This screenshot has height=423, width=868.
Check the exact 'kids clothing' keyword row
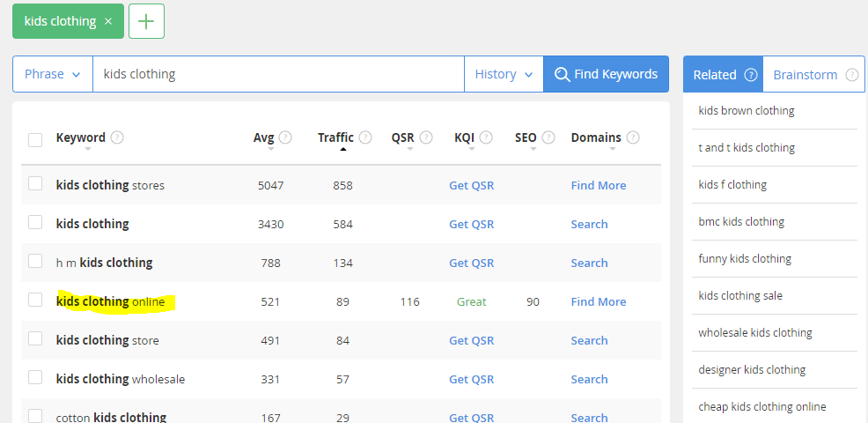35,222
